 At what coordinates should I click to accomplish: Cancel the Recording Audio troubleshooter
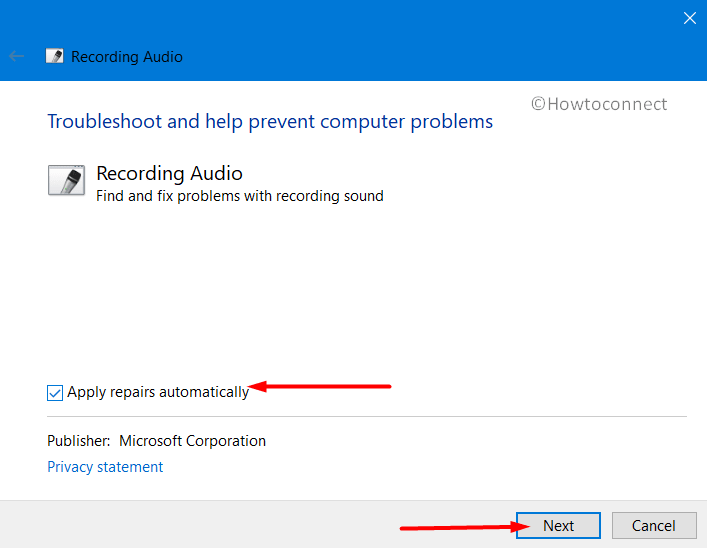click(654, 525)
